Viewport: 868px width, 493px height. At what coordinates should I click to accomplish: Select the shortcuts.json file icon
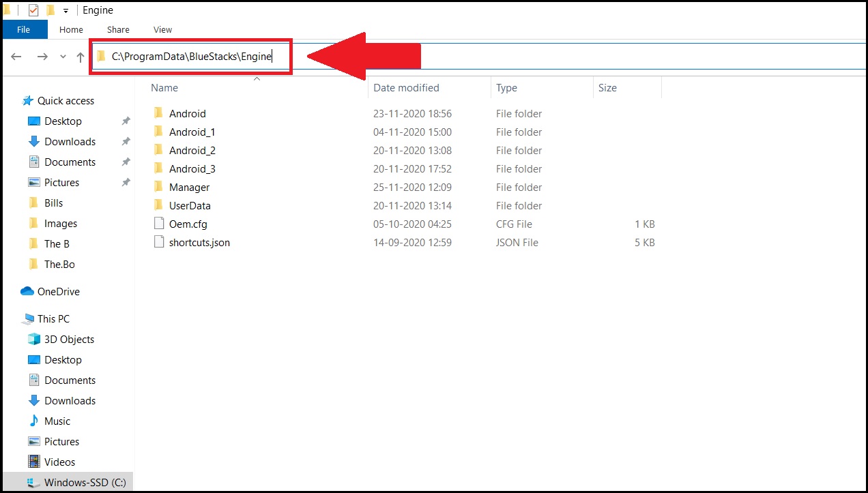158,242
